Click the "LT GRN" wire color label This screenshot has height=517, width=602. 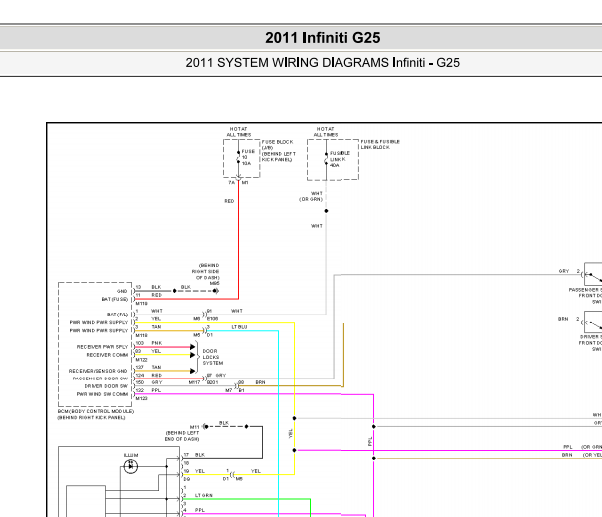203,496
